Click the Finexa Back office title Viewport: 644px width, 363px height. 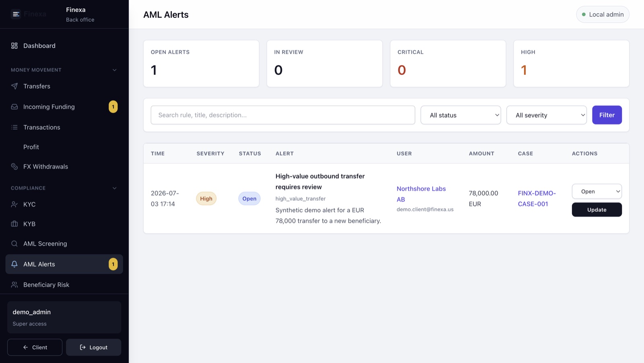80,14
